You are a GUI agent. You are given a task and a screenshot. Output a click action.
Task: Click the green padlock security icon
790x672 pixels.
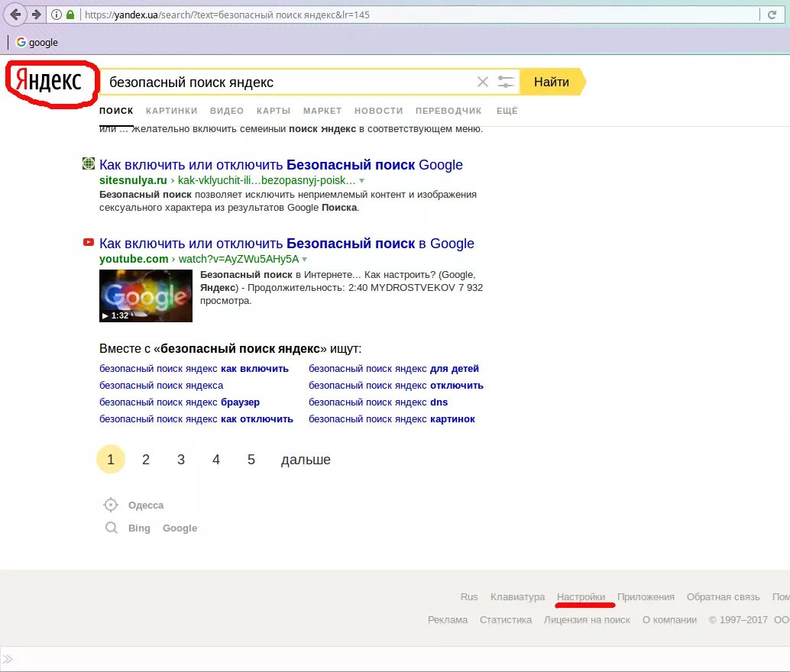(x=70, y=15)
